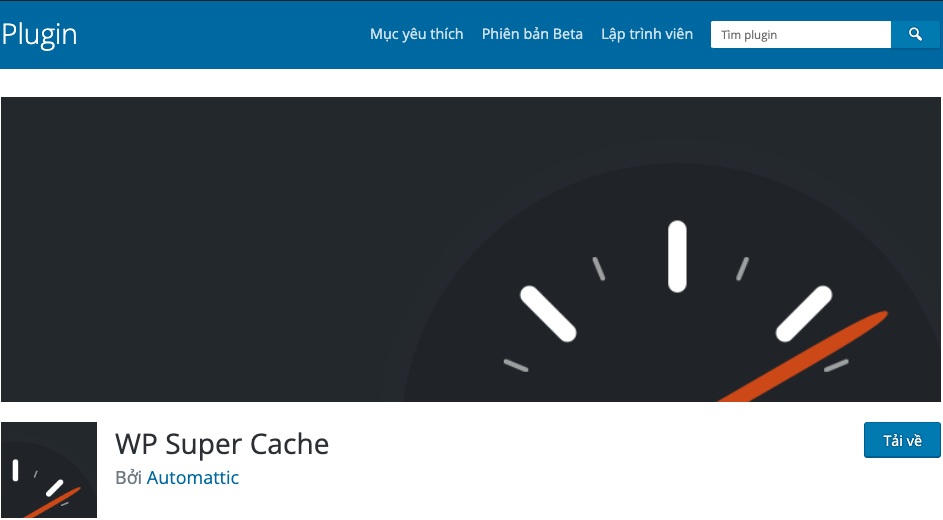Open the Automattic author link
This screenshot has width=943, height=520.
(192, 477)
